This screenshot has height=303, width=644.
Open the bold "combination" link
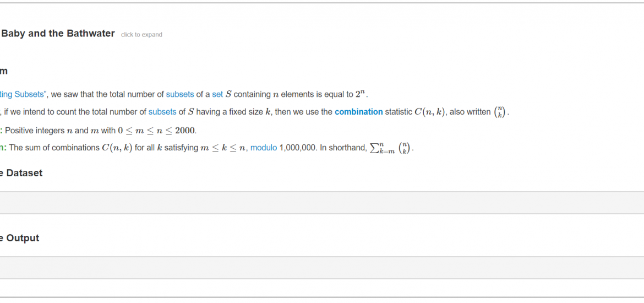point(358,112)
